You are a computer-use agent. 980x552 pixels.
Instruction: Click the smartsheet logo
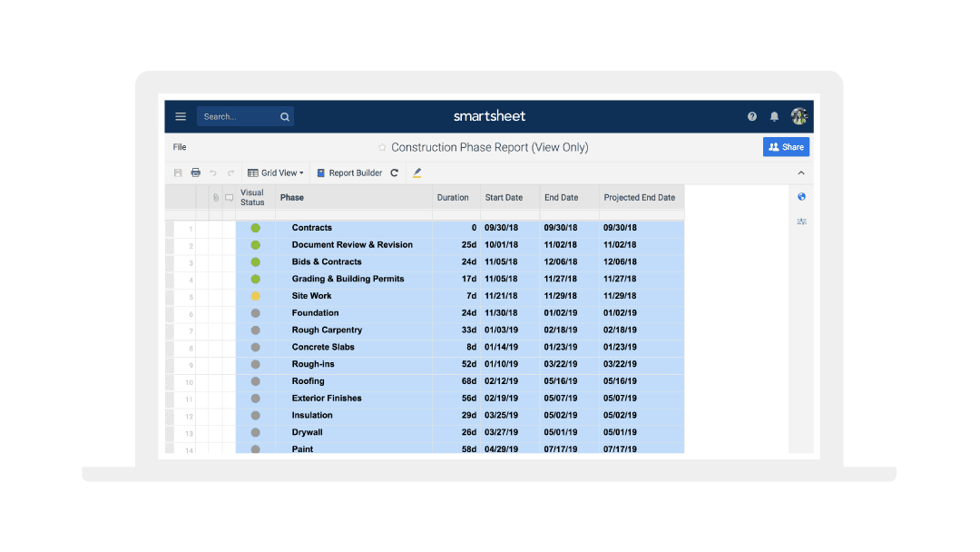point(489,116)
